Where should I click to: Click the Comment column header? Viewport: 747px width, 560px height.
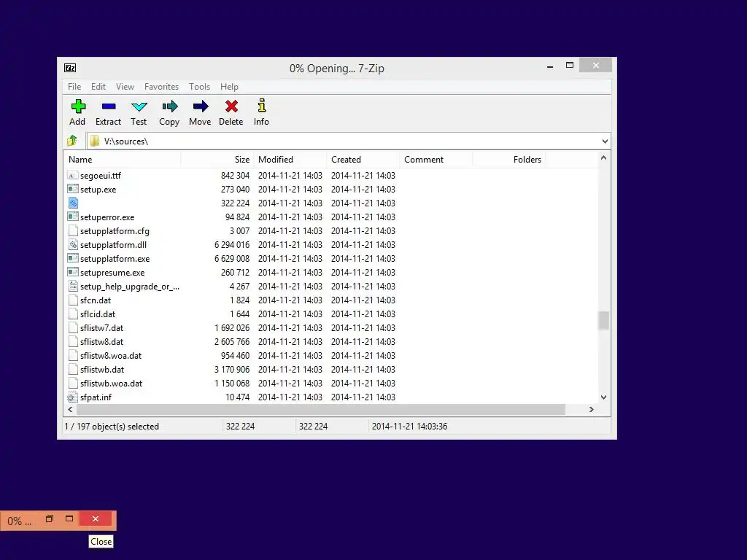pyautogui.click(x=436, y=160)
